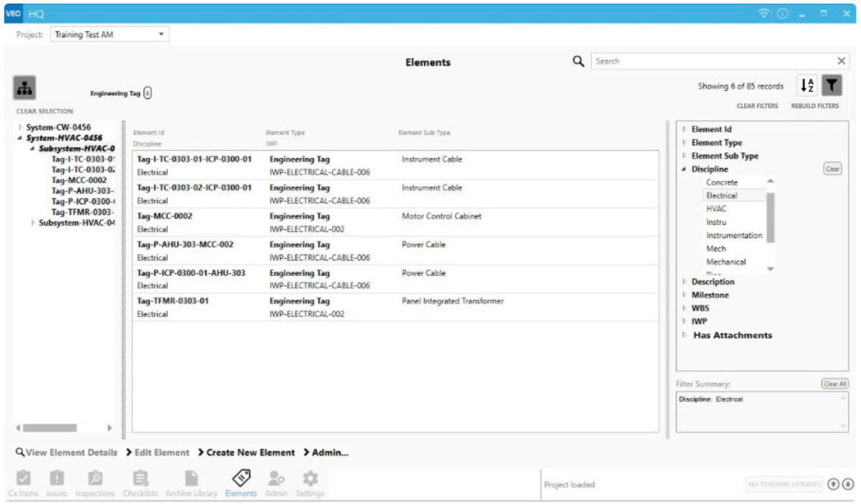
Task: Expand the System-CW-0456 tree node
Action: 20,128
